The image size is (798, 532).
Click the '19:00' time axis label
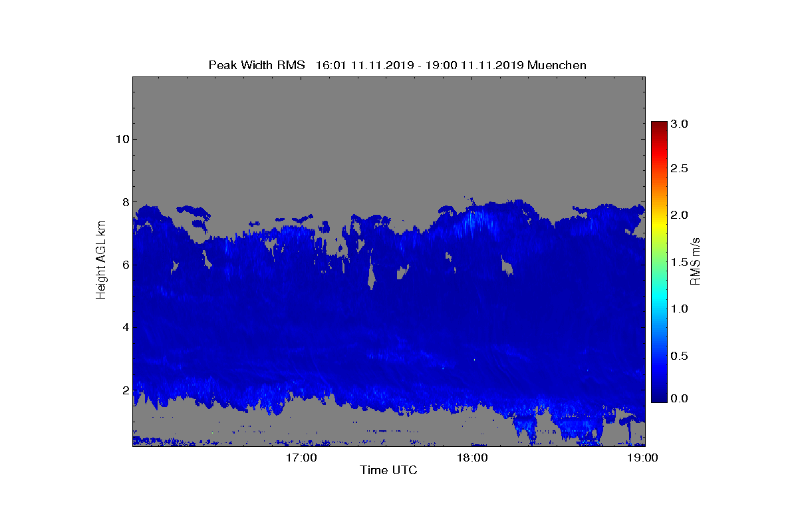[x=644, y=458]
